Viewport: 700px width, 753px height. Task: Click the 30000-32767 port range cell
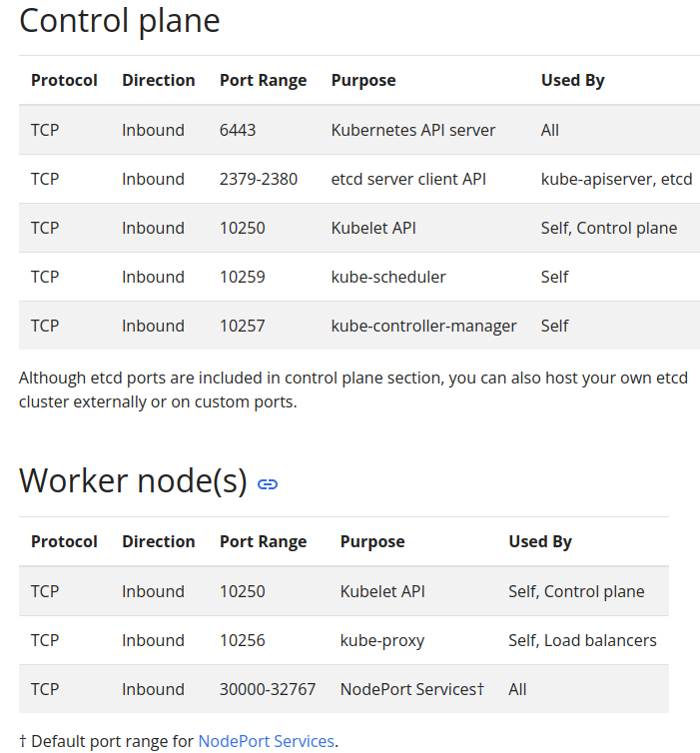[268, 689]
